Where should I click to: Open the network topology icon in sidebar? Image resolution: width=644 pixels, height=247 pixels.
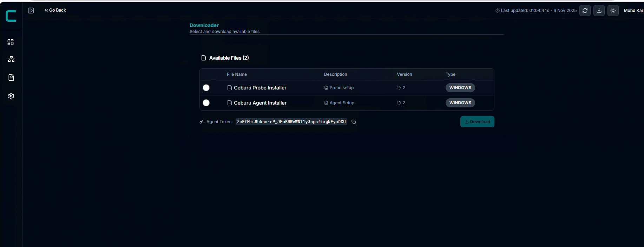(11, 59)
